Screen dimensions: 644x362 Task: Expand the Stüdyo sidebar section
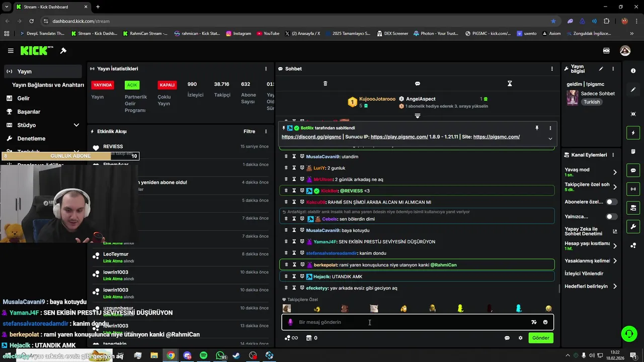76,125
